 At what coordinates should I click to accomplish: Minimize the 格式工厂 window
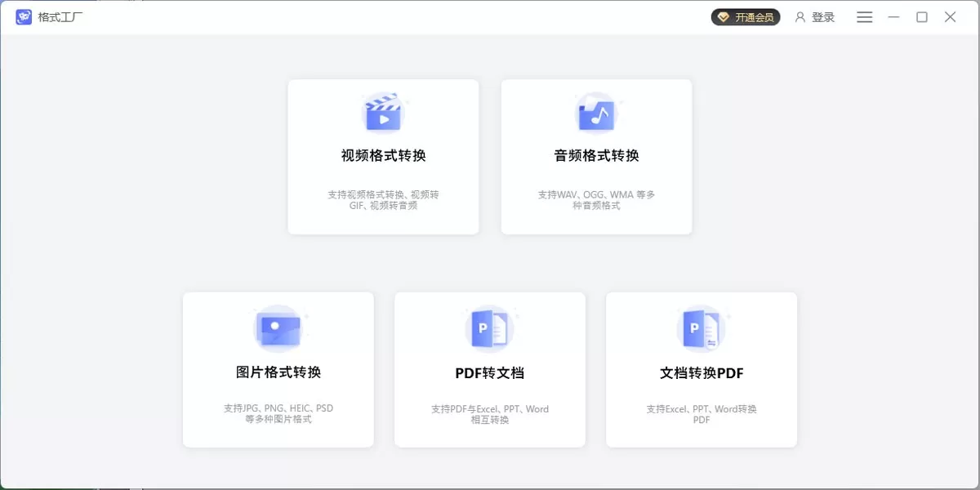(893, 17)
